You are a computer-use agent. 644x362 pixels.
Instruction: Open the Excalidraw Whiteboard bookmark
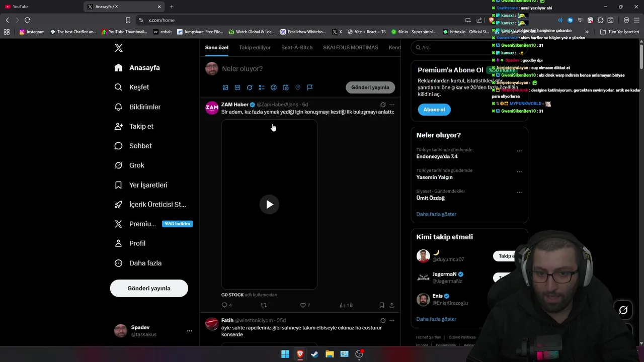(x=303, y=32)
